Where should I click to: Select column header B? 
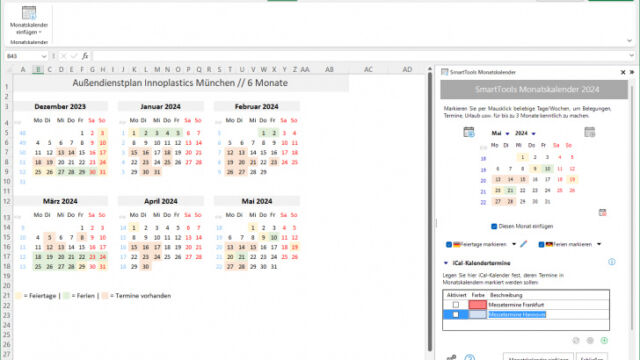pos(38,70)
